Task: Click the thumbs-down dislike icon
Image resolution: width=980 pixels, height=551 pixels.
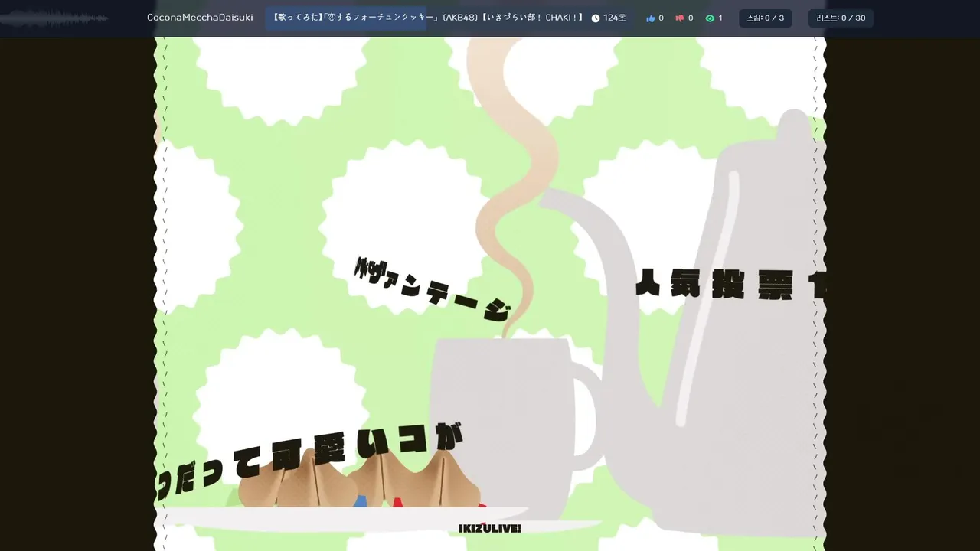Action: pyautogui.click(x=679, y=18)
